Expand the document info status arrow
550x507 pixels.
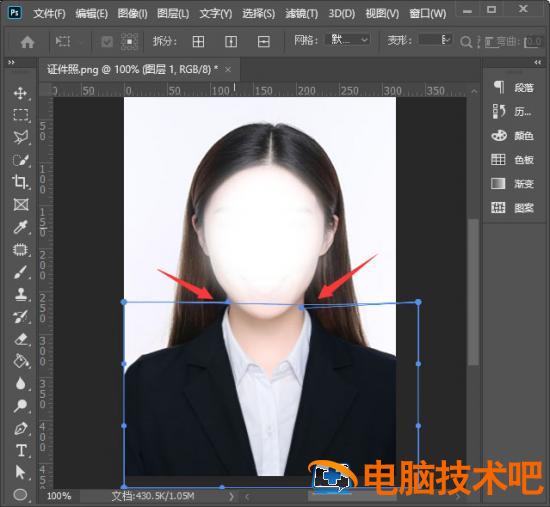click(x=231, y=496)
